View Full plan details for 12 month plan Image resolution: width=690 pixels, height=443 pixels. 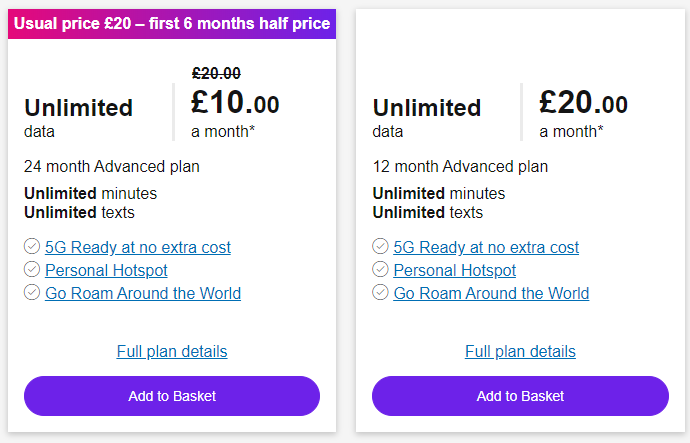coord(520,351)
